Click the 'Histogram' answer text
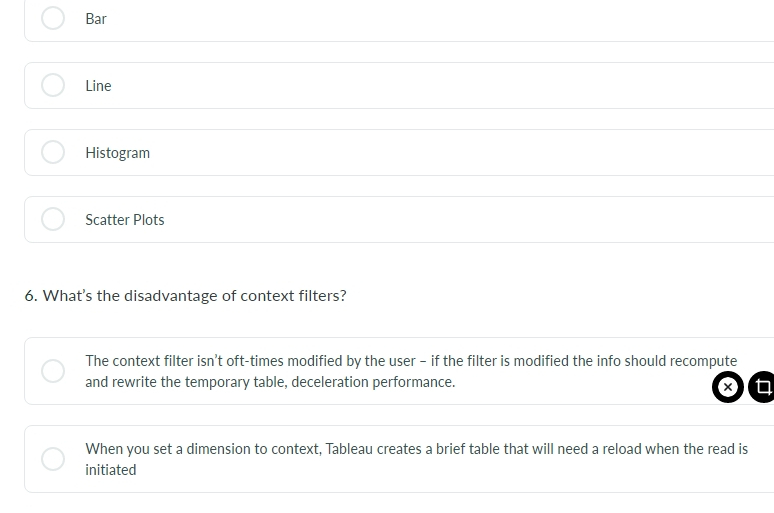Viewport: 774px width, 513px height. (x=117, y=153)
